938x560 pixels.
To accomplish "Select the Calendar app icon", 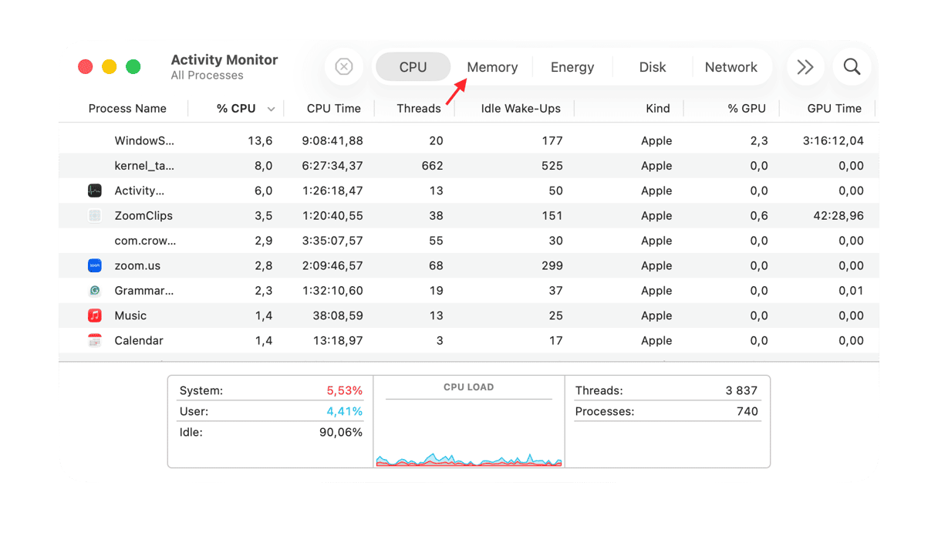I will point(95,341).
